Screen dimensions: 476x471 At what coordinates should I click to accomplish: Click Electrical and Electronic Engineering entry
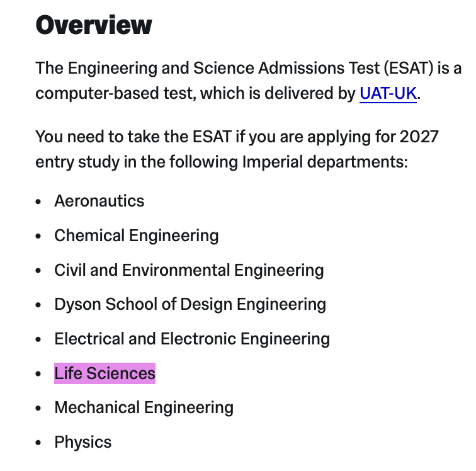coord(192,339)
